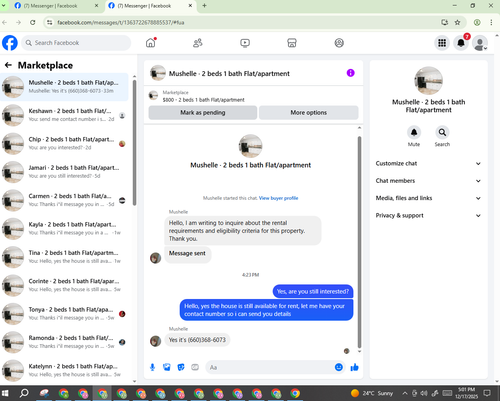
Task: Open the Tina conversation
Action: pyautogui.click(x=64, y=257)
